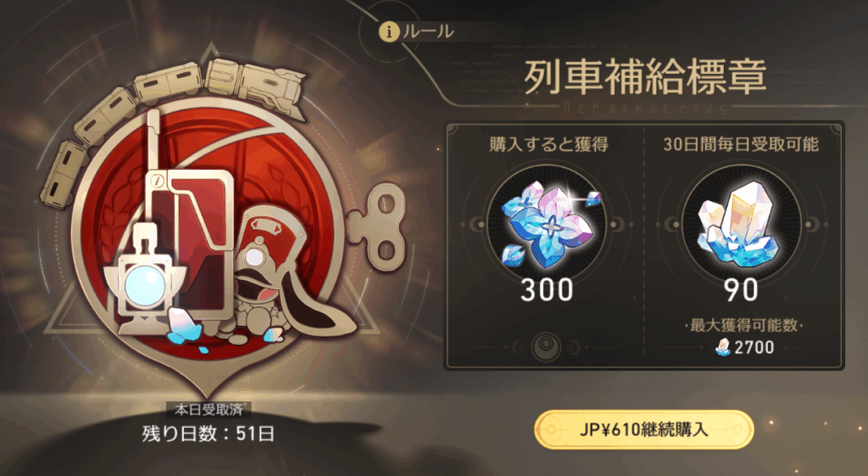The height and width of the screenshot is (476, 868).
Task: Select the 30日間毎日受取可能 panel header
Action: coord(741,144)
